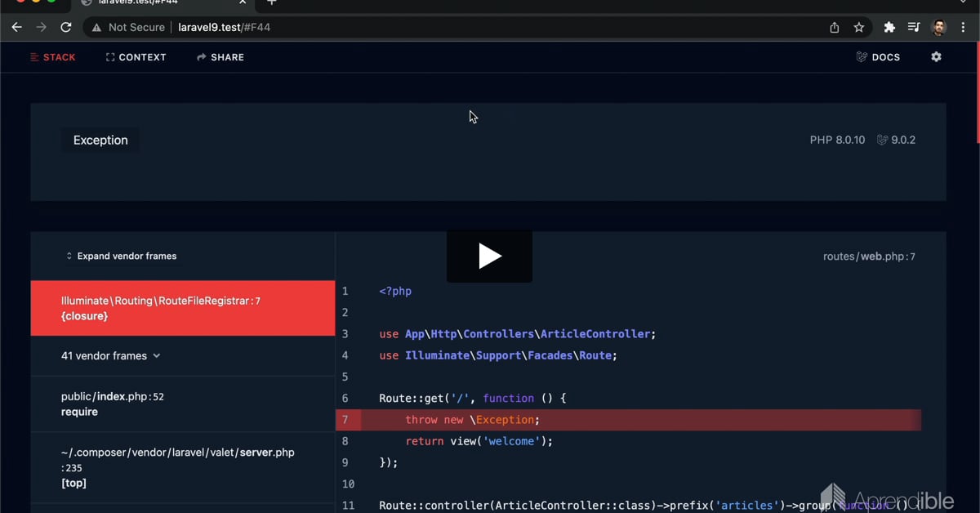The image size is (980, 513).
Task: Select the RouteFileRegistrar:7 closure frame
Action: (x=183, y=308)
